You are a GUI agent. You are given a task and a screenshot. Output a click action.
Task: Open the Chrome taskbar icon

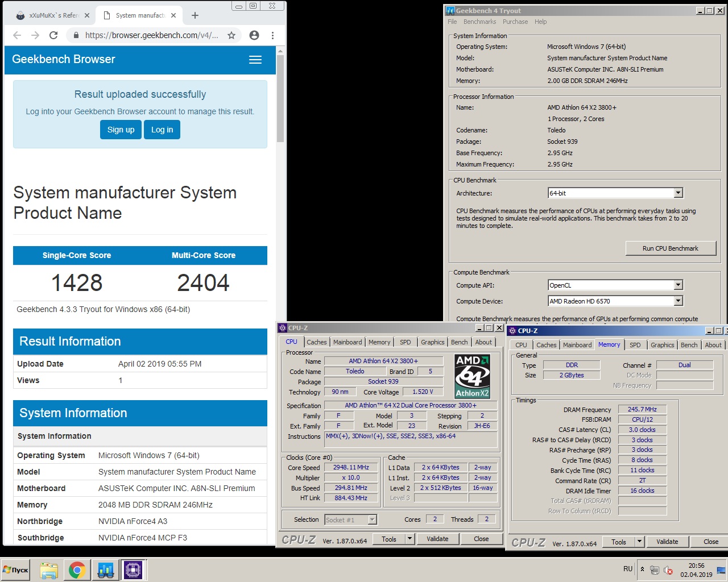77,570
